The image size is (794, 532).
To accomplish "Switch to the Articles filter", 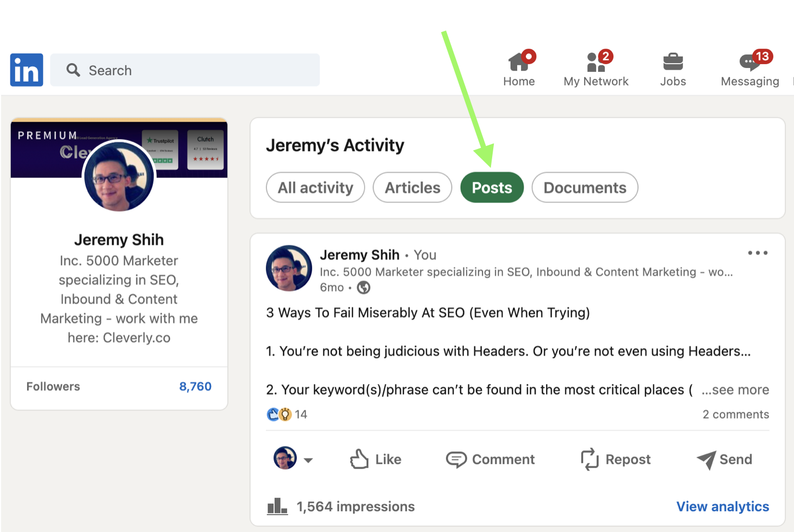I will pyautogui.click(x=412, y=187).
